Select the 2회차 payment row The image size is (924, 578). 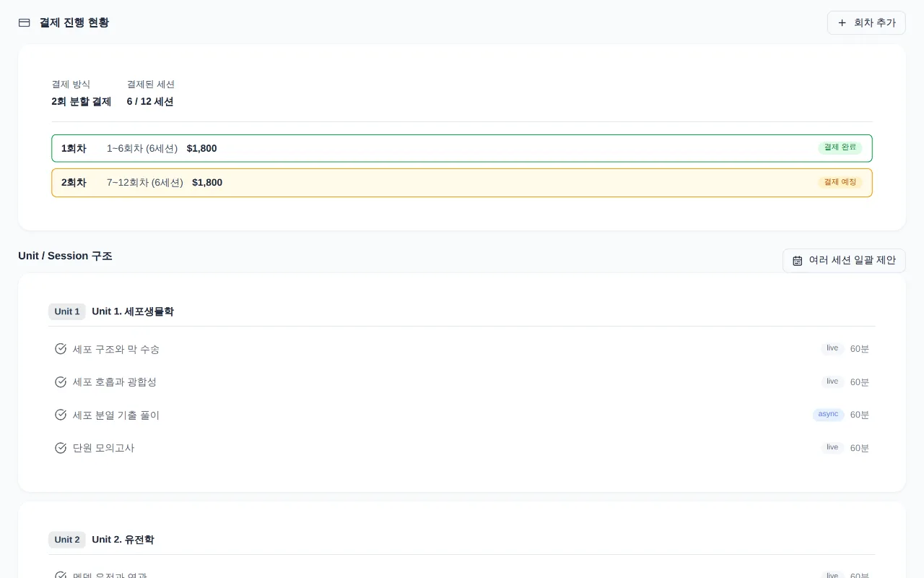(462, 183)
